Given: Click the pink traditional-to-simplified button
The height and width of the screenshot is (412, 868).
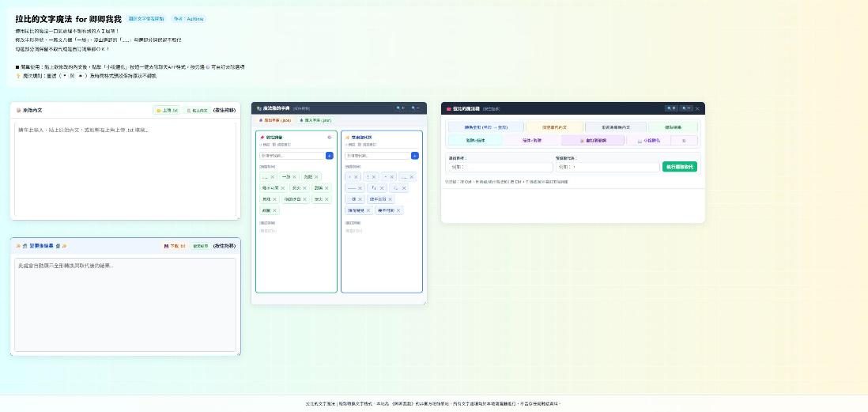Looking at the screenshot, I should [x=532, y=141].
